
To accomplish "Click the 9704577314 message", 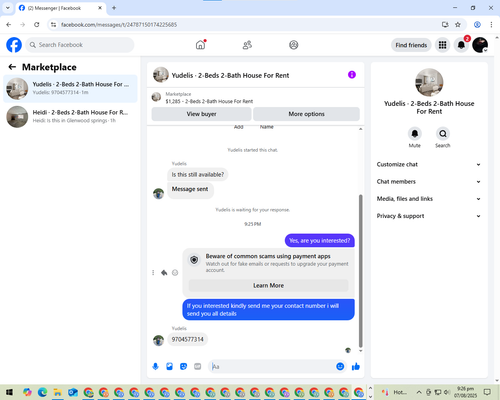I will click(187, 339).
